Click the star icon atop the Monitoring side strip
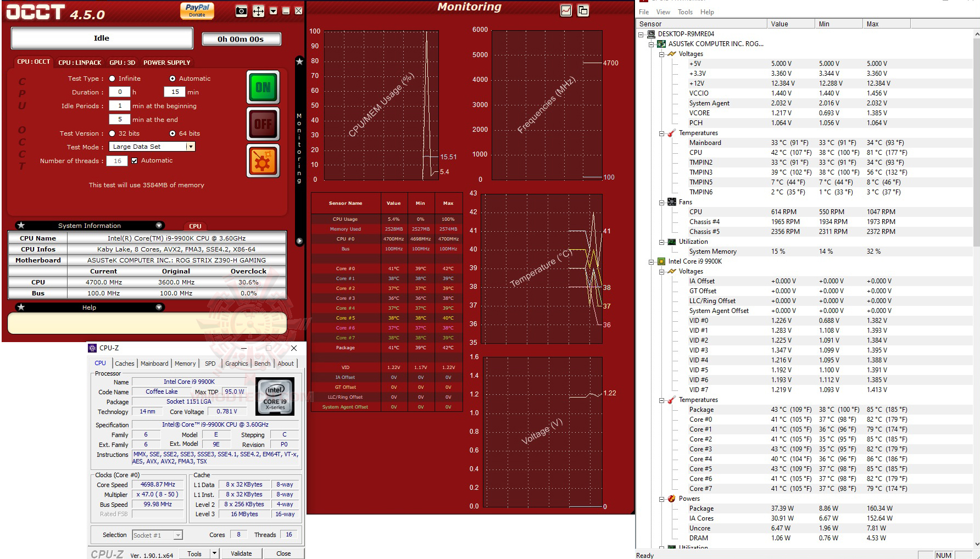Image resolution: width=980 pixels, height=559 pixels. (x=299, y=62)
